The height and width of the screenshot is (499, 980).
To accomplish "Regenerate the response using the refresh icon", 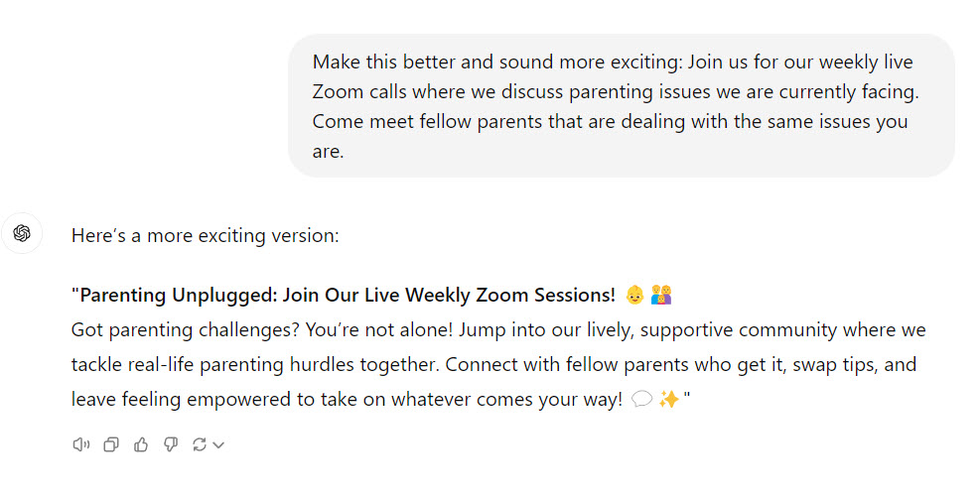I will [x=200, y=444].
